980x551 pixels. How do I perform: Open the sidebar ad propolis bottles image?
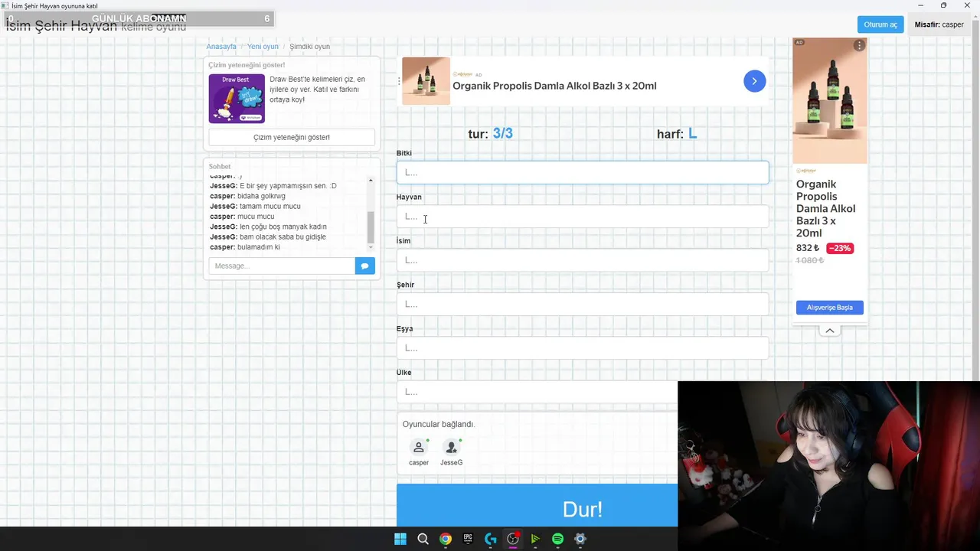830,100
